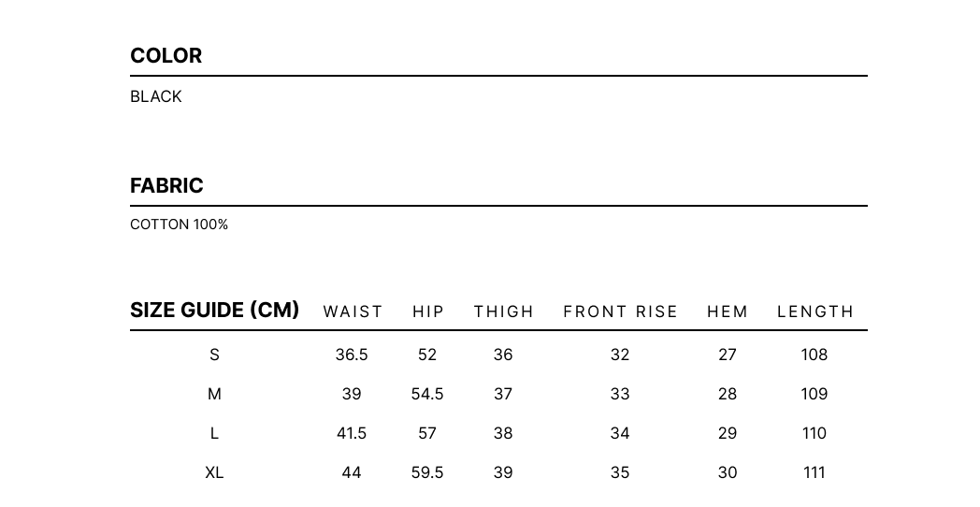This screenshot has width=980, height=507.
Task: Click the COLOR section heading
Action: [166, 55]
